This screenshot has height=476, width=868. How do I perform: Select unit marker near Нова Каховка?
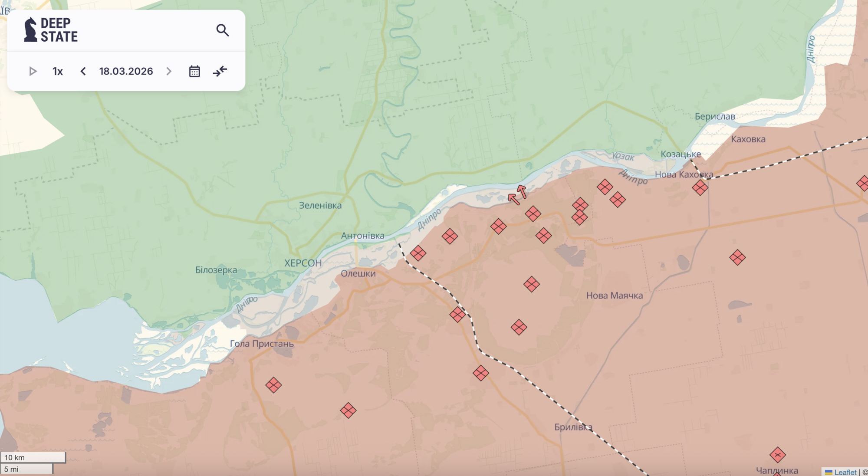pos(700,188)
